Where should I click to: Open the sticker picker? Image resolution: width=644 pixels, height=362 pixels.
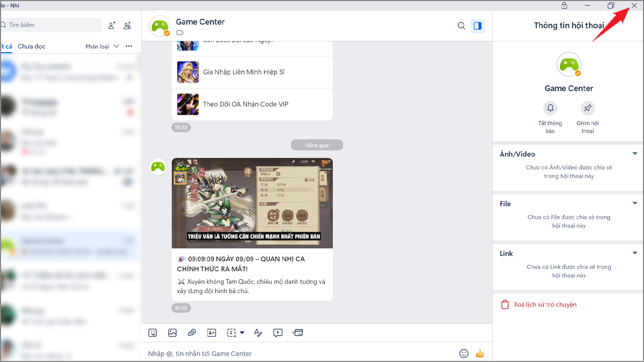coord(153,333)
